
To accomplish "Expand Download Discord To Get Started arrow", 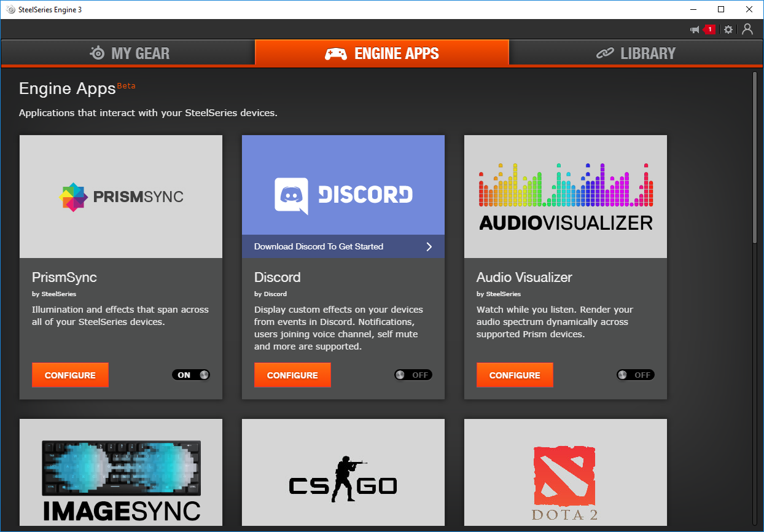I will pos(429,246).
